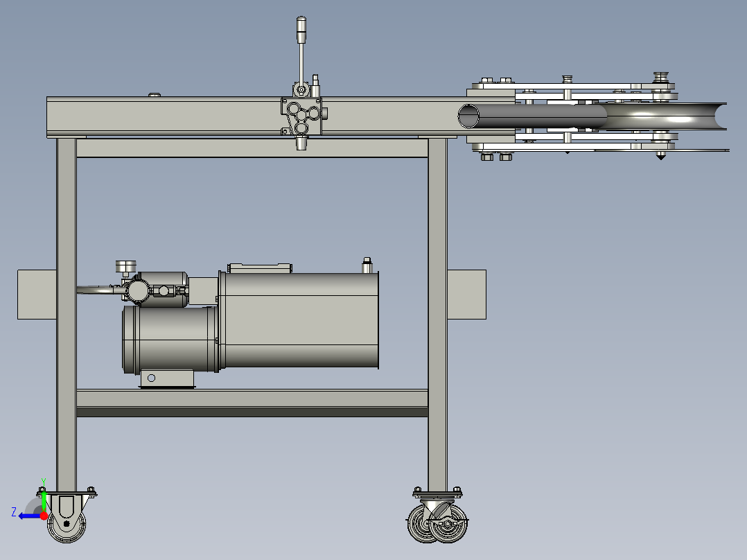Select the red origin point of triad
The height and width of the screenshot is (560, 747).
tap(44, 516)
